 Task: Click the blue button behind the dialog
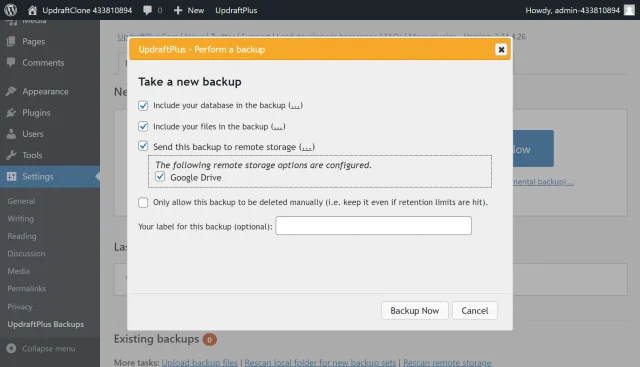click(533, 149)
